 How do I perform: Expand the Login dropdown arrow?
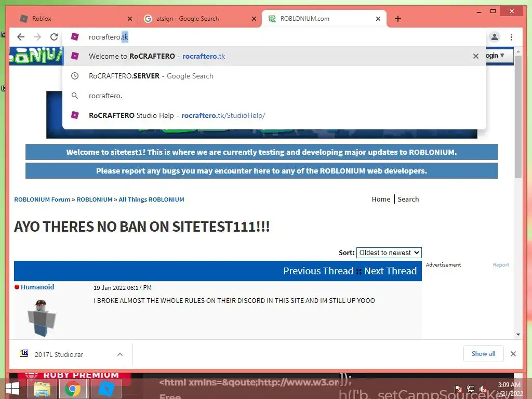pyautogui.click(x=502, y=55)
